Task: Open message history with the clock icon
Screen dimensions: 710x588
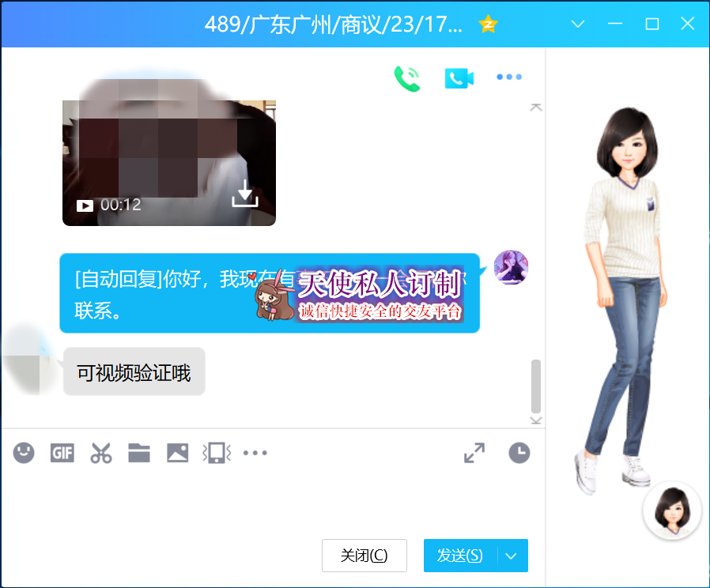Action: pos(519,453)
